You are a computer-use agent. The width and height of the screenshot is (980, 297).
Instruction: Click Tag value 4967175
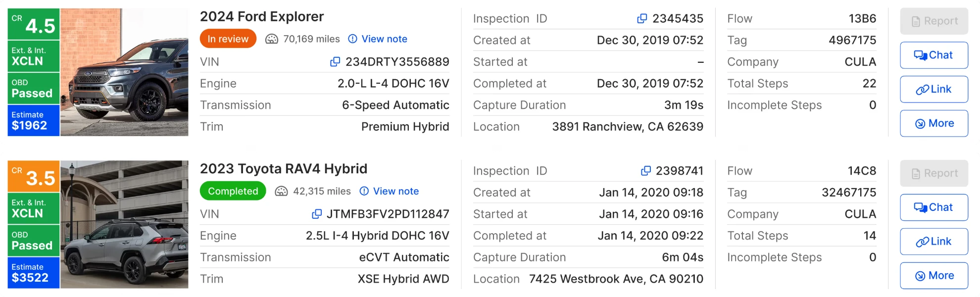852,40
